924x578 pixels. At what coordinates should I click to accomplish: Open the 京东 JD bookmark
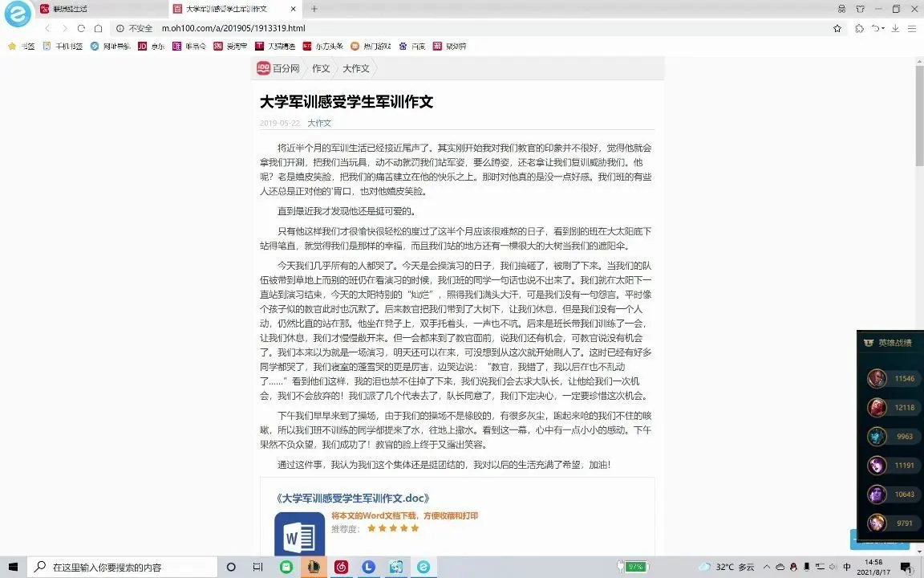tap(152, 46)
